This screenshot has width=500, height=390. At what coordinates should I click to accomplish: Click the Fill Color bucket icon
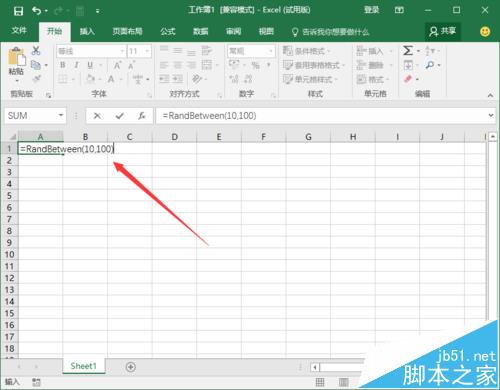[90, 79]
